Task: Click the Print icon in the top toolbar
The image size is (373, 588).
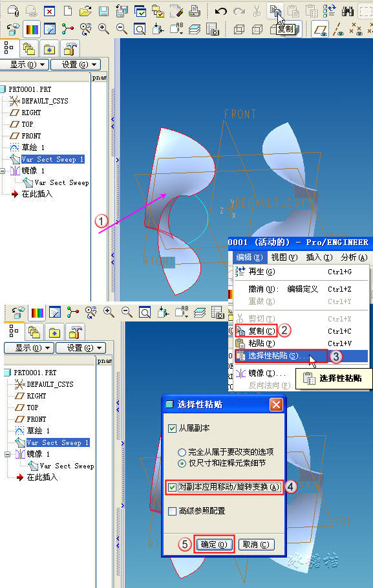Action: coord(194,11)
